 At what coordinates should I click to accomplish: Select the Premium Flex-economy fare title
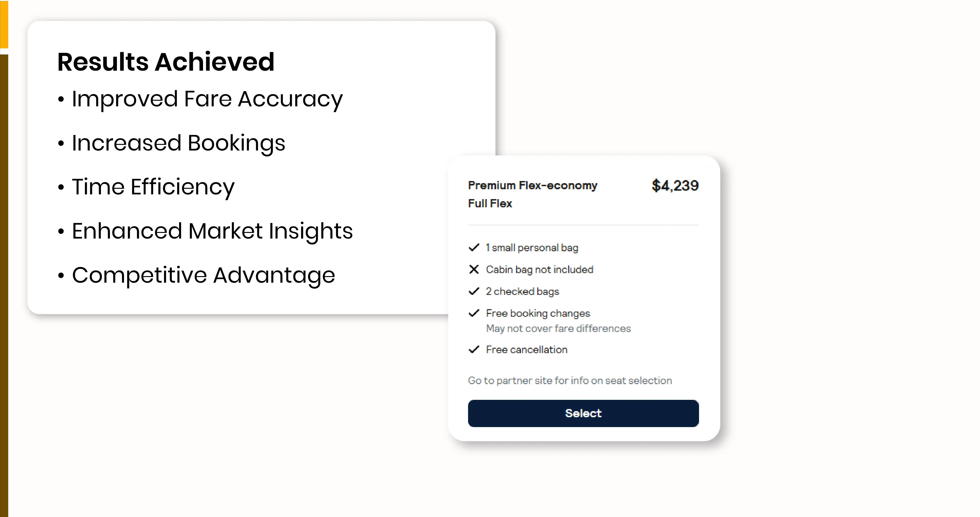pos(532,185)
